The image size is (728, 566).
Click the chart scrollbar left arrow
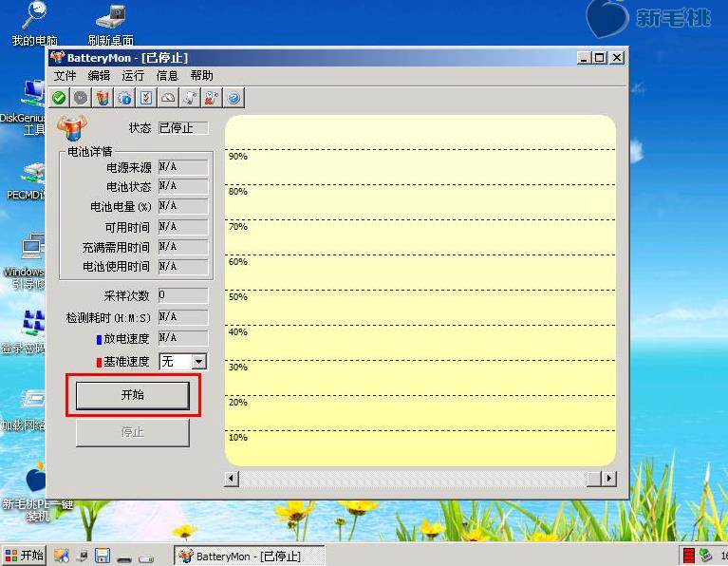pyautogui.click(x=232, y=479)
